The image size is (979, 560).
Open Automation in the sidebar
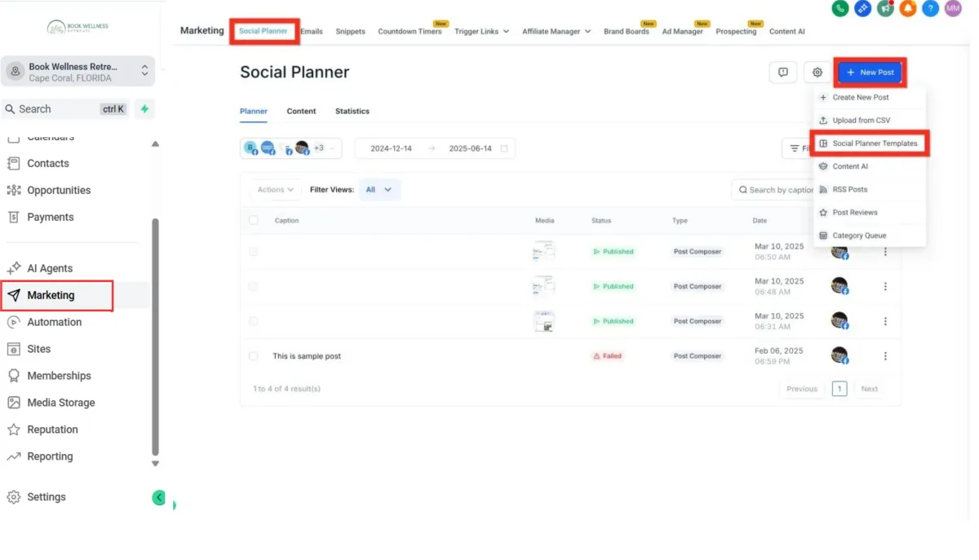pyautogui.click(x=54, y=322)
